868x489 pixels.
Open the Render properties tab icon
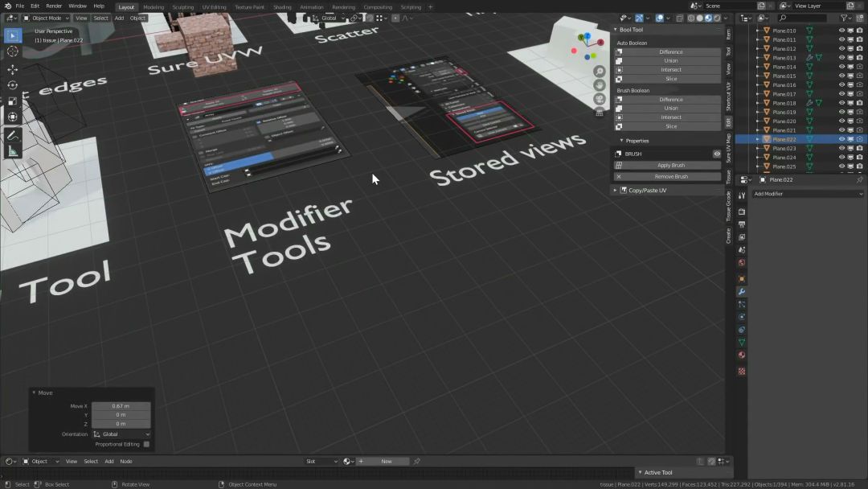742,212
